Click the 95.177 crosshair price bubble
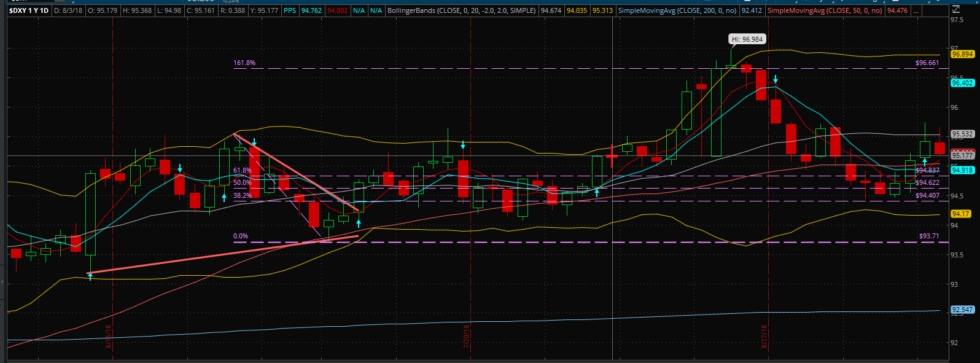 [x=962, y=156]
